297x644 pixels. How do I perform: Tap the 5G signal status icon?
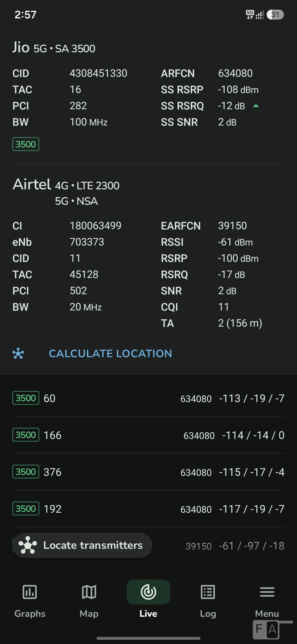(x=250, y=15)
